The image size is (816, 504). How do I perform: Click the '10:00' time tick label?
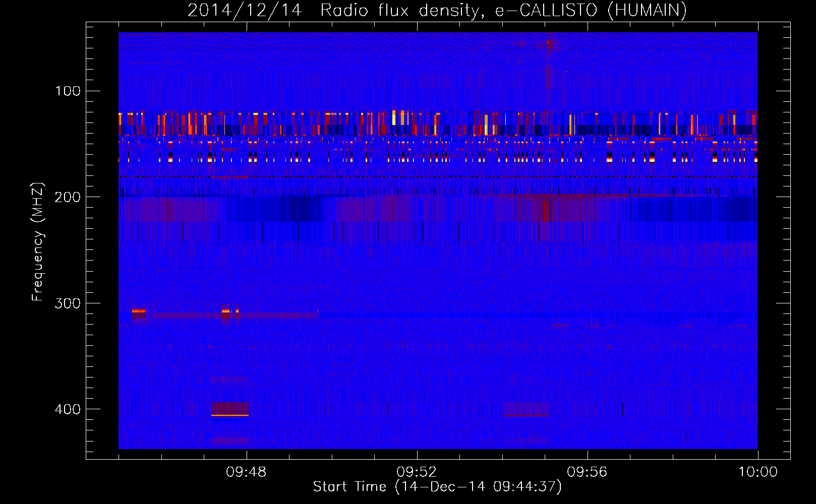pos(758,472)
